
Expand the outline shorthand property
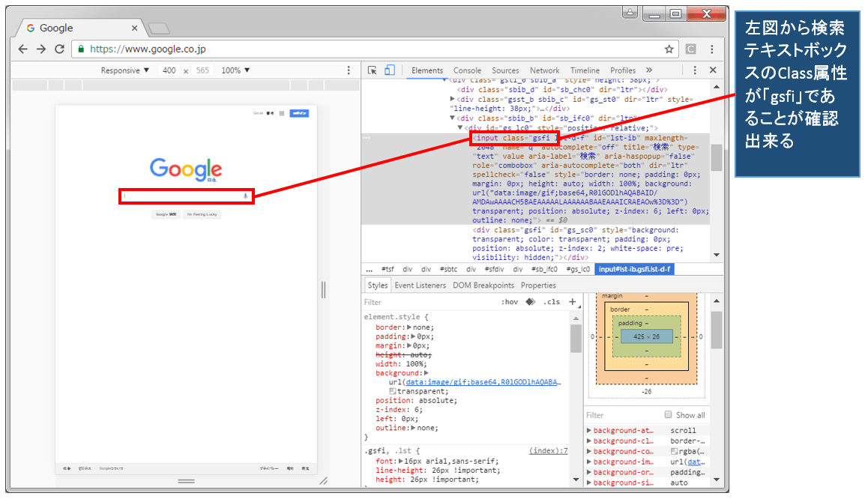[x=413, y=428]
